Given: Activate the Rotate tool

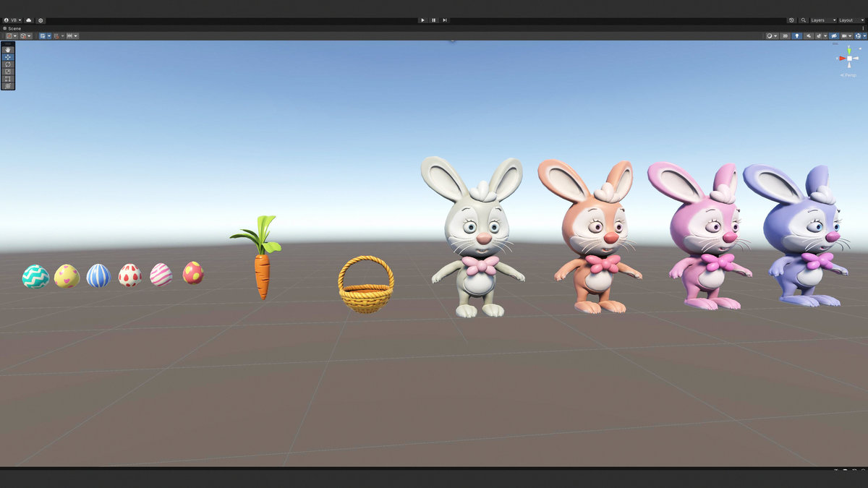Looking at the screenshot, I should [x=7, y=65].
